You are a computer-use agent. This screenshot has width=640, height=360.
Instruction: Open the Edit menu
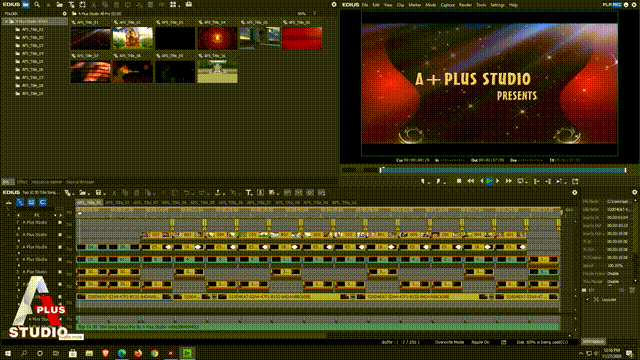pos(376,5)
